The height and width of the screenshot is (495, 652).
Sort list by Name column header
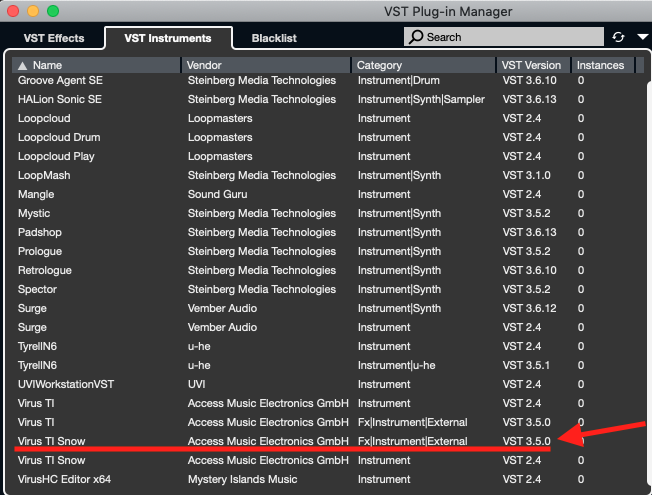96,65
